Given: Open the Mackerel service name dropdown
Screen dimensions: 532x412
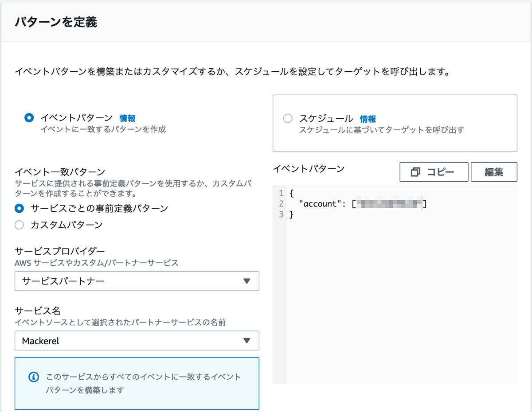Looking at the screenshot, I should [x=137, y=341].
